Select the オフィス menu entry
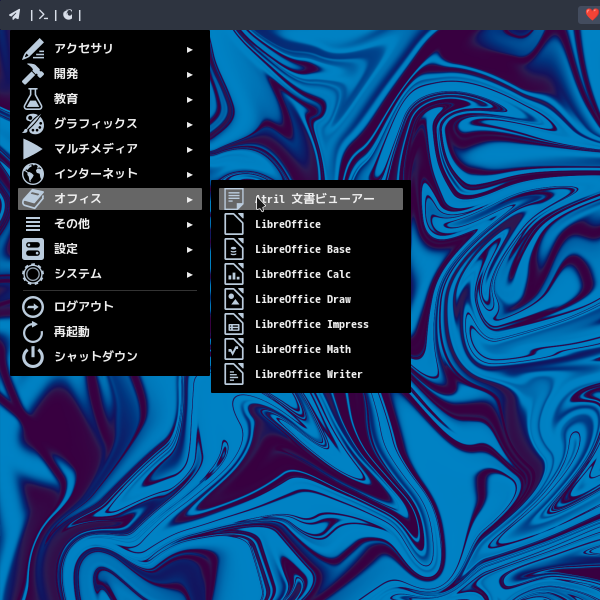Image resolution: width=600 pixels, height=600 pixels. pyautogui.click(x=110, y=199)
